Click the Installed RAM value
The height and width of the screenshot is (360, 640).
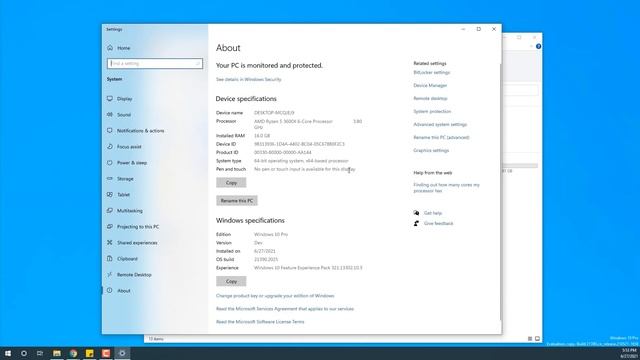(262, 136)
